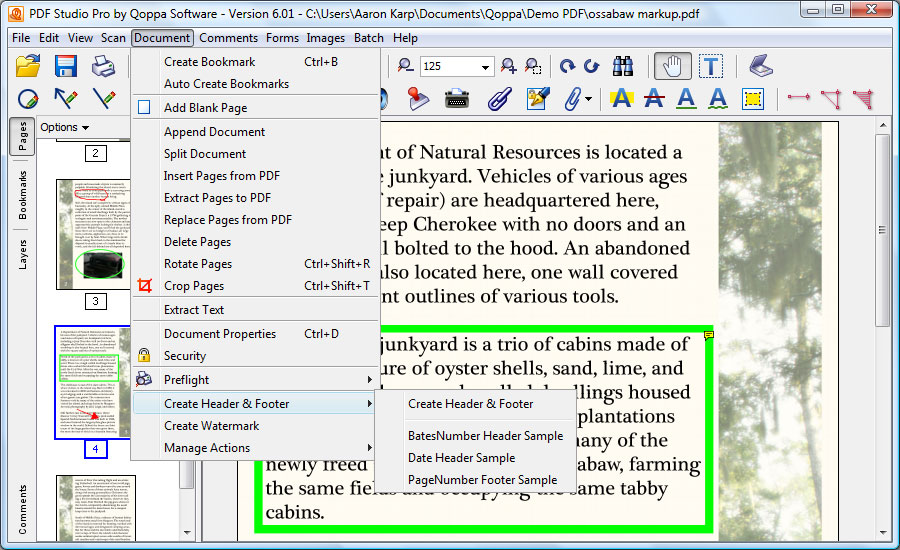The image size is (900, 550).
Task: Click the Print icon
Action: [103, 66]
